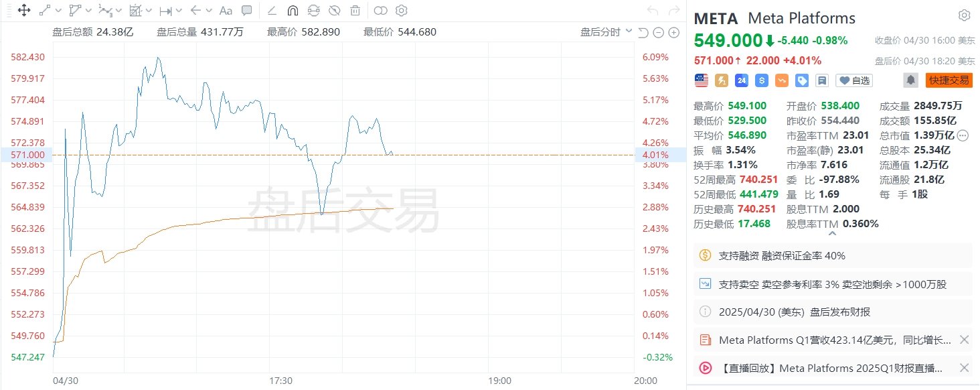This screenshot has width=980, height=390.
Task: Click the 571.000 price line marker
Action: point(27,154)
